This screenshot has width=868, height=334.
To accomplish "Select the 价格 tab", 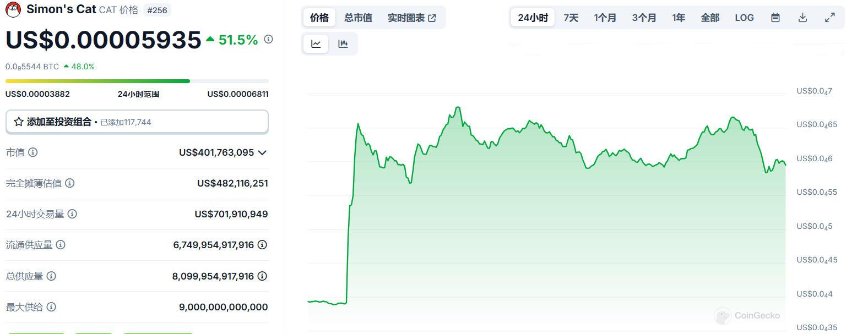I will 319,18.
